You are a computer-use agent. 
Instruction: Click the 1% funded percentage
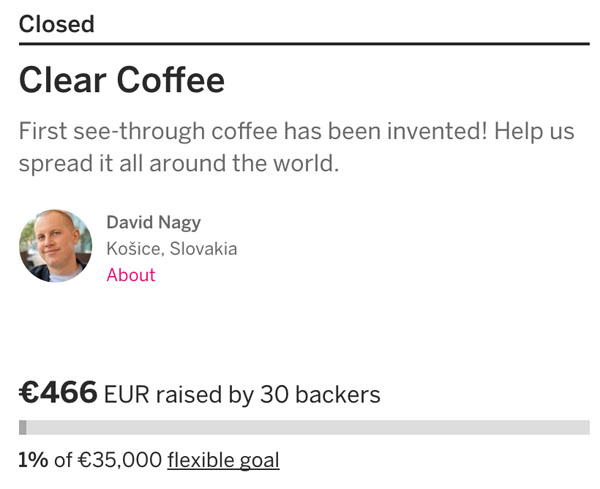click(x=33, y=460)
